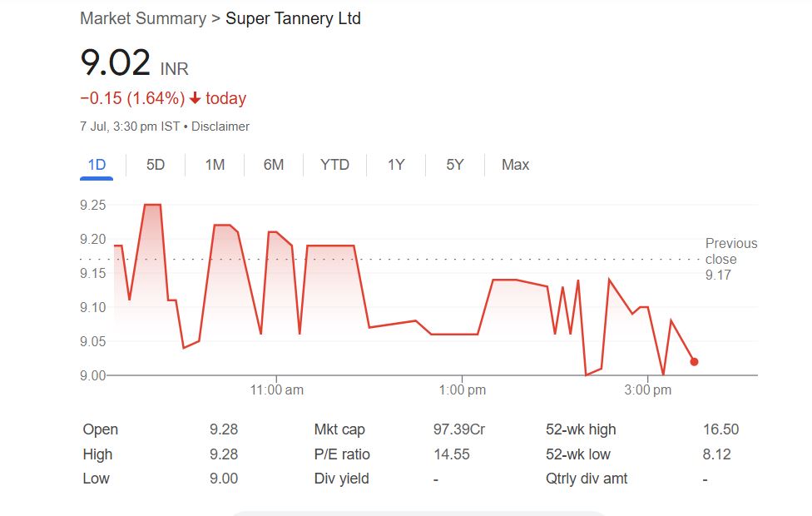Select the 1D time range tab
This screenshot has height=516, width=812.
click(x=97, y=165)
